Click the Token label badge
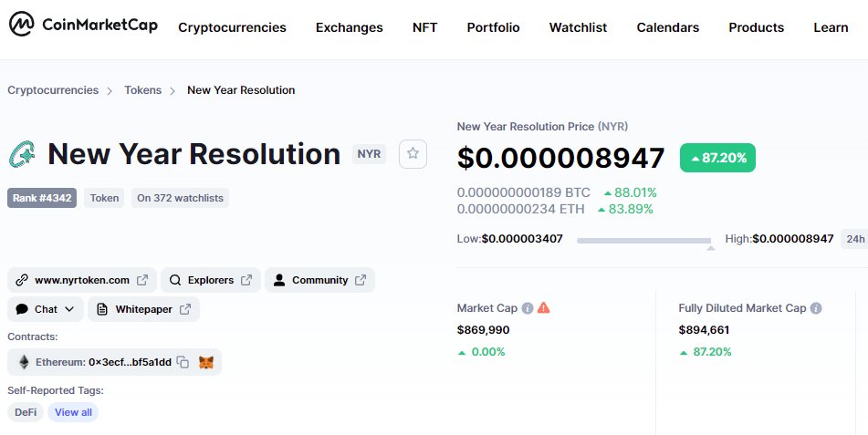Image resolution: width=868 pixels, height=435 pixels. coord(104,198)
